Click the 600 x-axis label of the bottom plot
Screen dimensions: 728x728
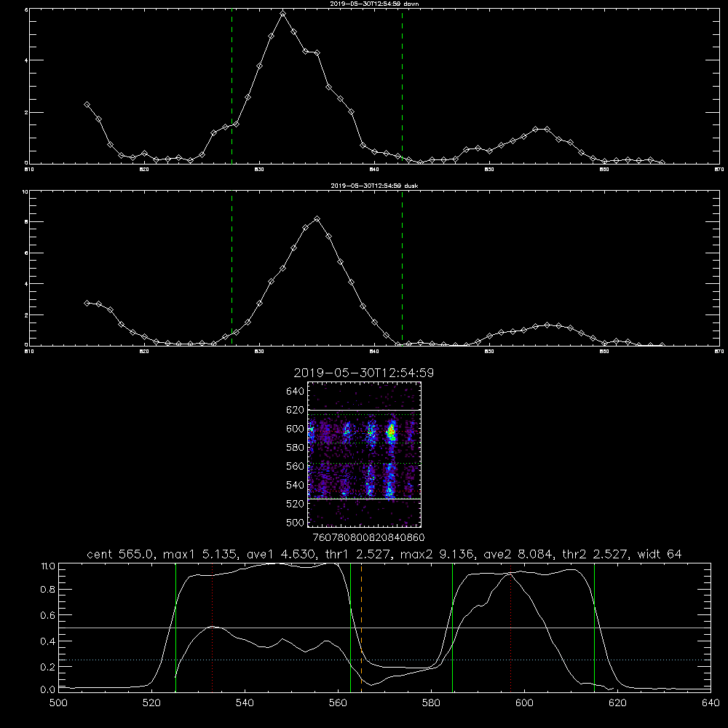(524, 703)
